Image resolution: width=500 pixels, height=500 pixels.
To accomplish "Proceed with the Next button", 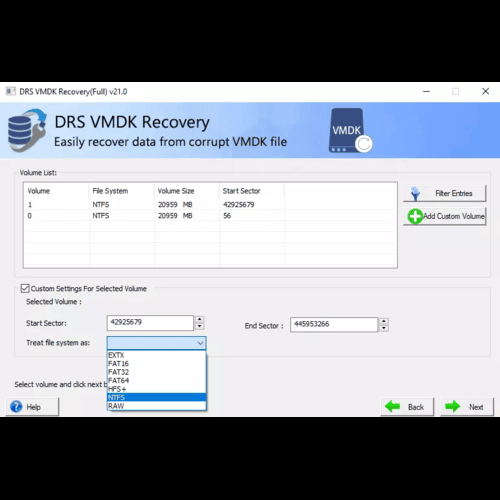I will point(467,407).
